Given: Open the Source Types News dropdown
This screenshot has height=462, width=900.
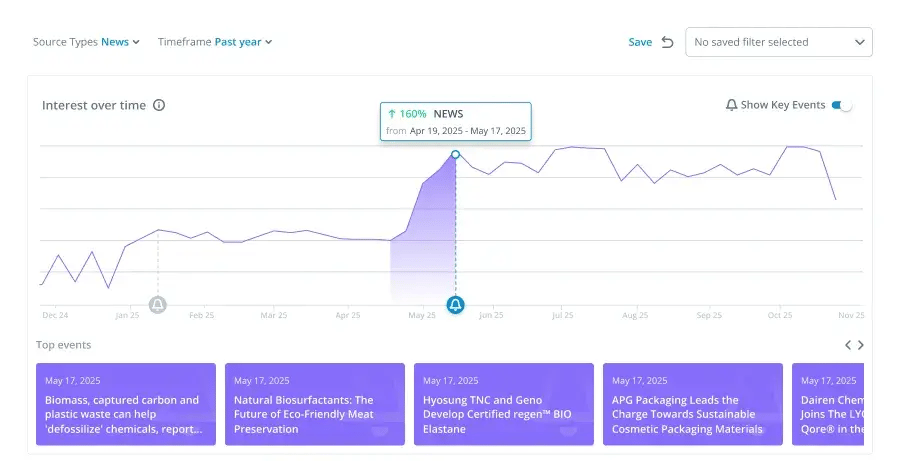Looking at the screenshot, I should (120, 42).
